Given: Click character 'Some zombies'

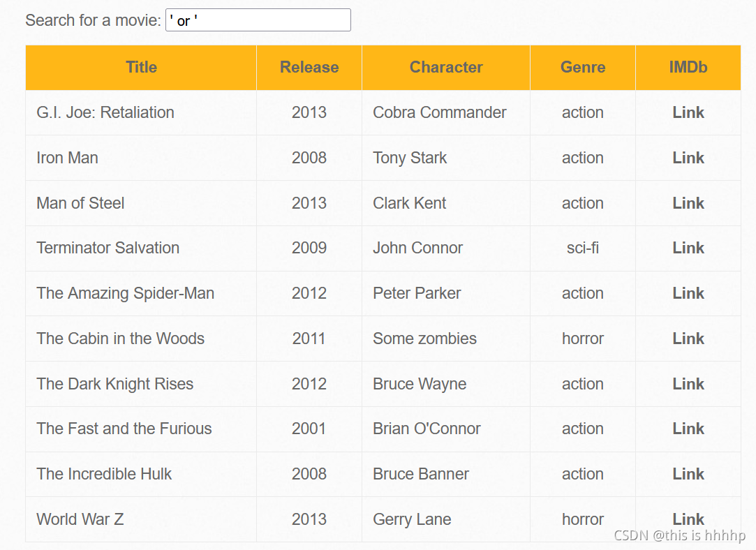Looking at the screenshot, I should coord(424,339).
